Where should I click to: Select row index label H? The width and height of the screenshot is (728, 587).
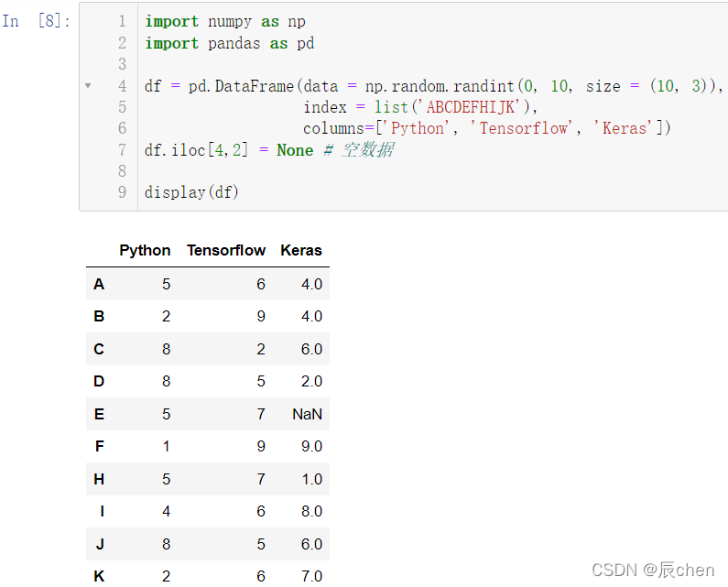99,479
